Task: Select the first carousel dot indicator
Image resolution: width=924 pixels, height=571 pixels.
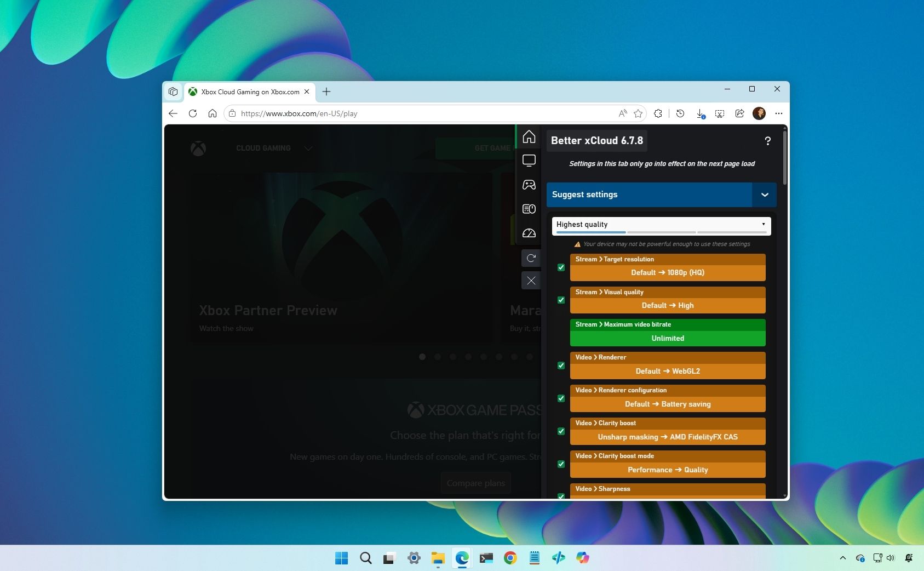Action: pyautogui.click(x=422, y=357)
